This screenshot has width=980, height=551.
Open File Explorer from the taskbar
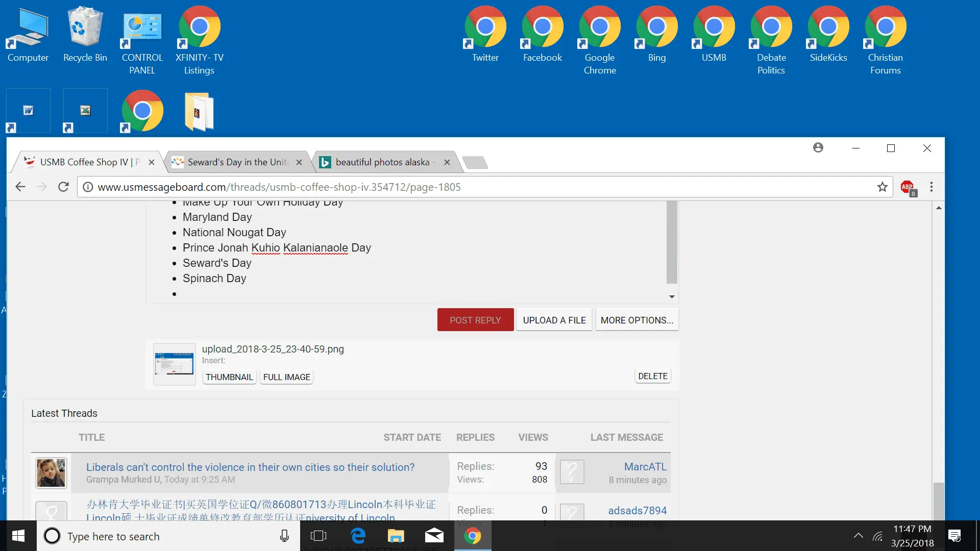[396, 536]
